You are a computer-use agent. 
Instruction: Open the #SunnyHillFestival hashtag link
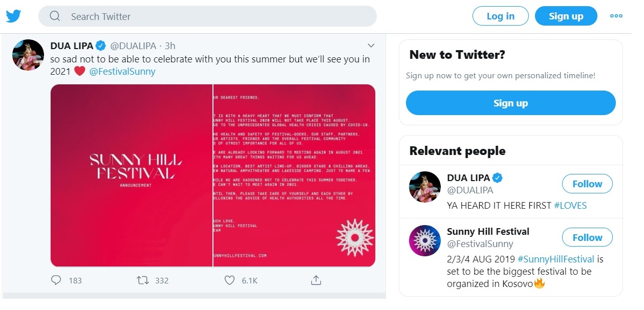coord(555,259)
